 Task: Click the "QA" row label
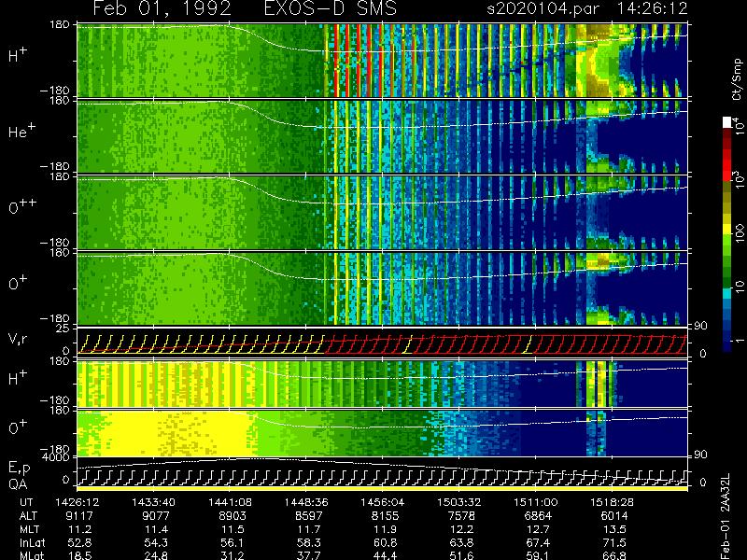pos(18,483)
